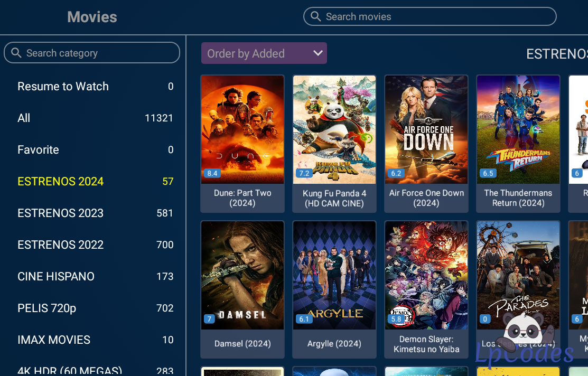Open the IMAX MOVIES category
Viewport: 588px width, 376px height.
click(54, 340)
